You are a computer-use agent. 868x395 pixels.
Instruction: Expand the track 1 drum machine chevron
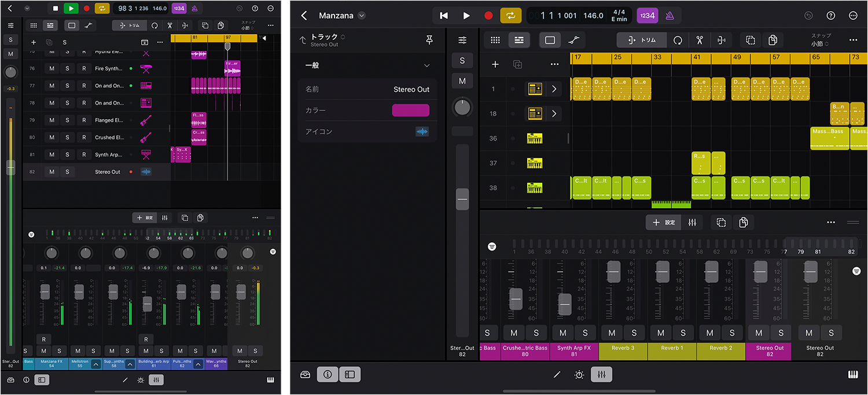[x=554, y=89]
